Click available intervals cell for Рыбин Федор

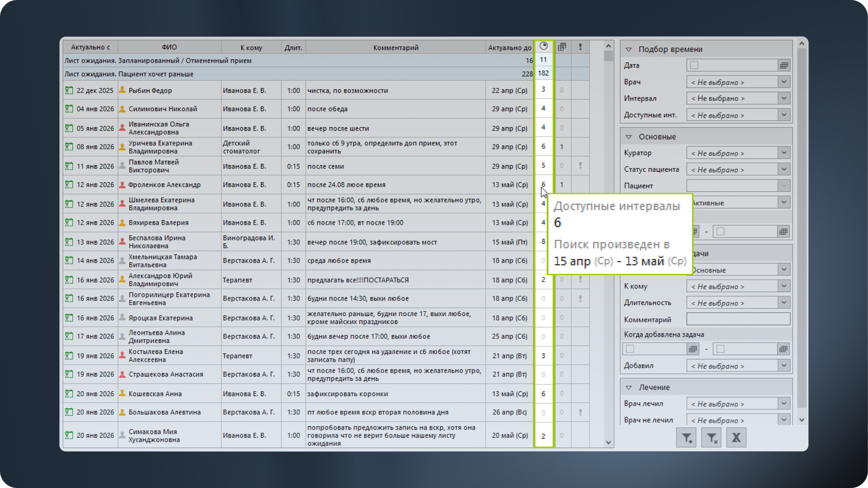coord(543,90)
